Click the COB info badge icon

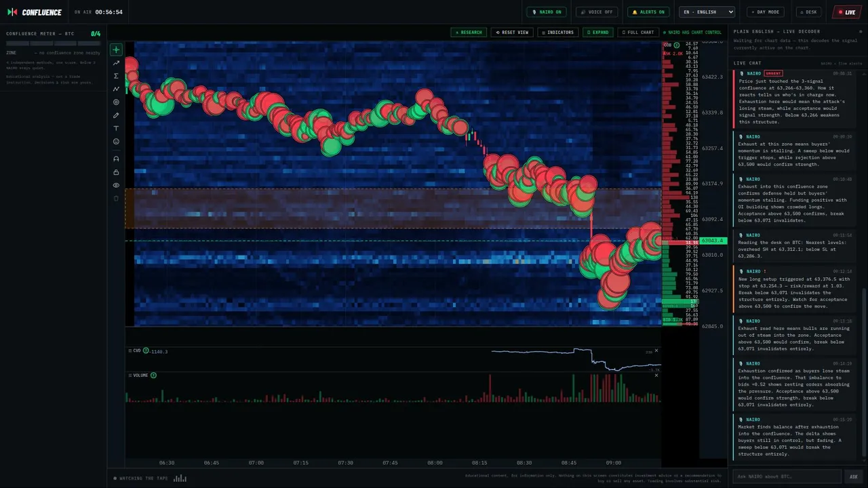[x=676, y=45]
